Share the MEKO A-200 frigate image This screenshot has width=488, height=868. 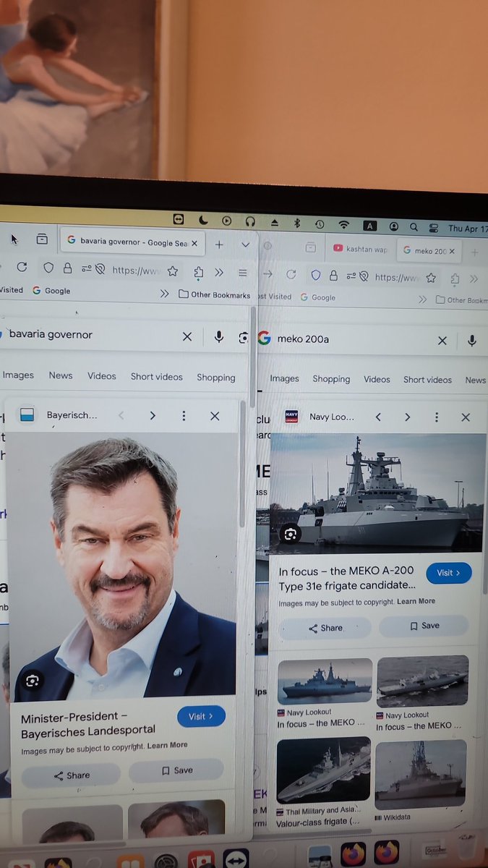point(325,628)
